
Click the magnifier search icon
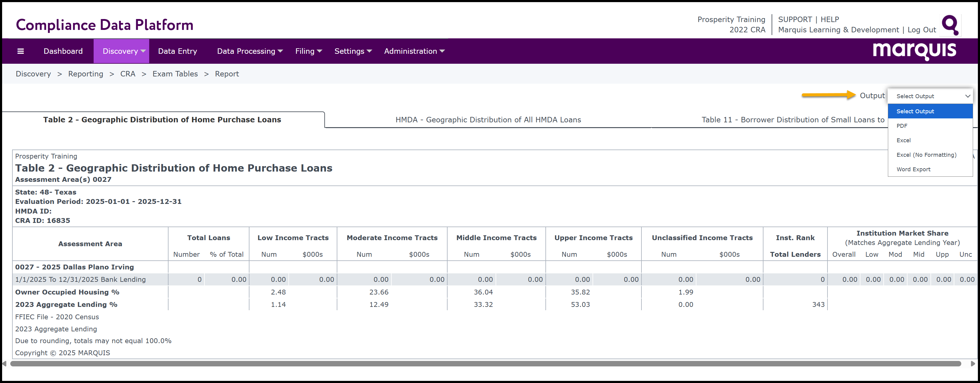[x=950, y=25]
